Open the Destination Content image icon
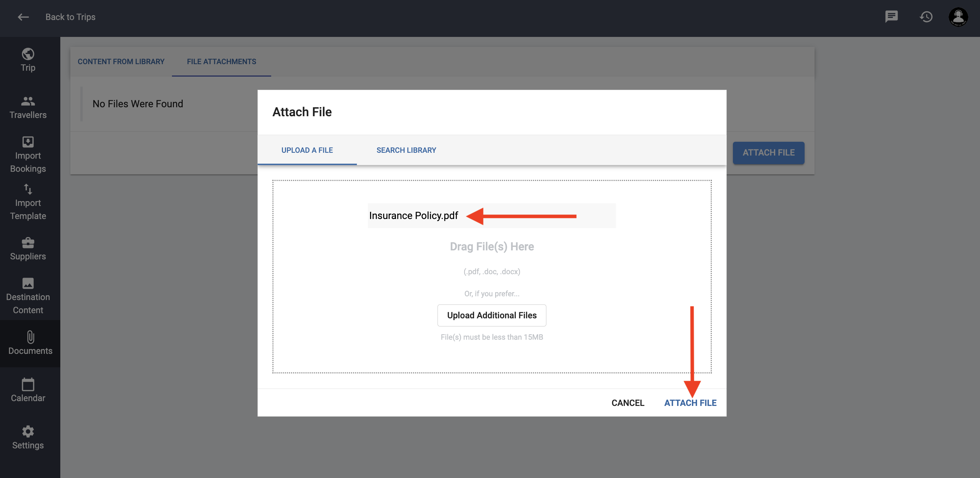This screenshot has height=478, width=980. (28, 283)
